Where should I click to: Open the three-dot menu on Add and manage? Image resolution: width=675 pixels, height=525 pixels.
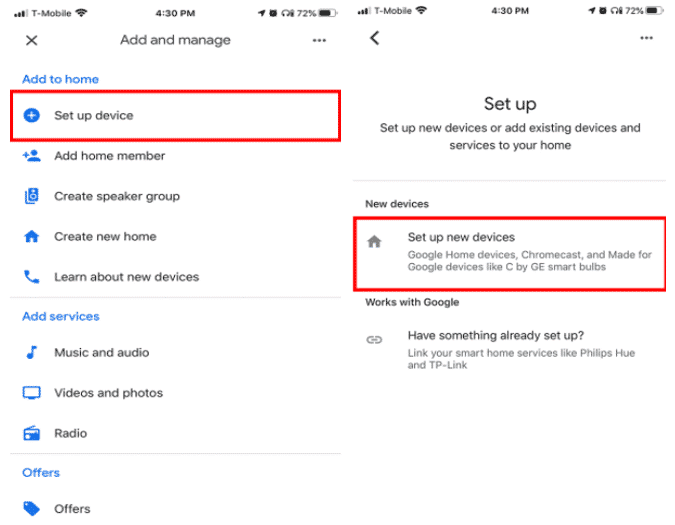[x=319, y=40]
